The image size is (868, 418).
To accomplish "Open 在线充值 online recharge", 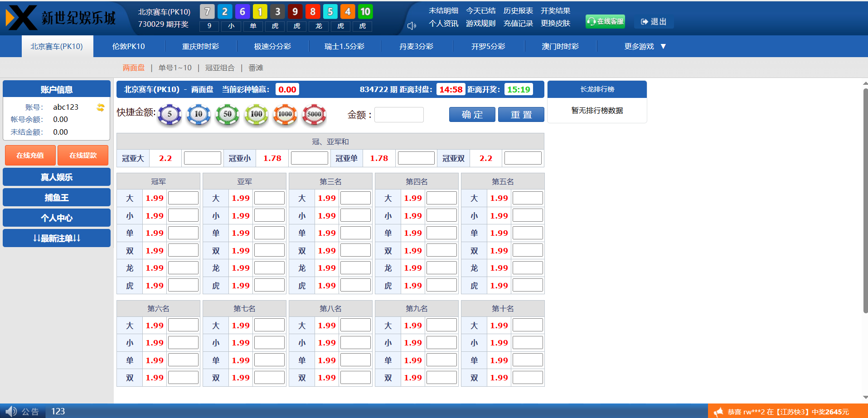I will [x=30, y=156].
